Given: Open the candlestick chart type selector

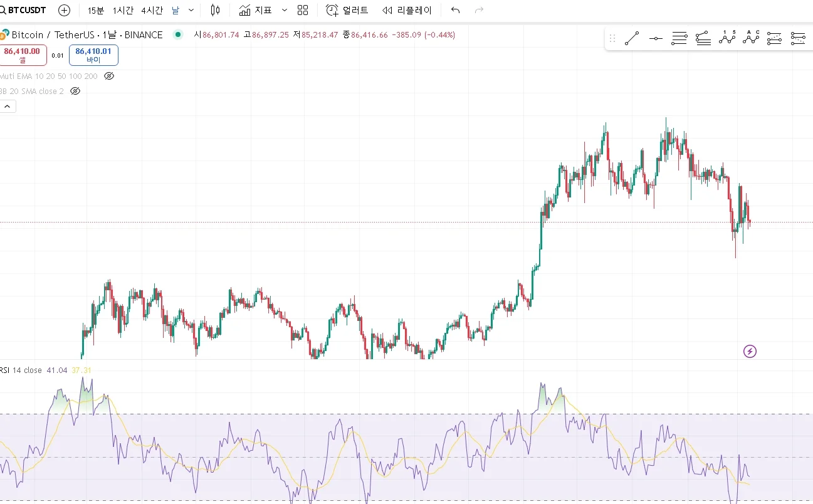Looking at the screenshot, I should pos(216,10).
